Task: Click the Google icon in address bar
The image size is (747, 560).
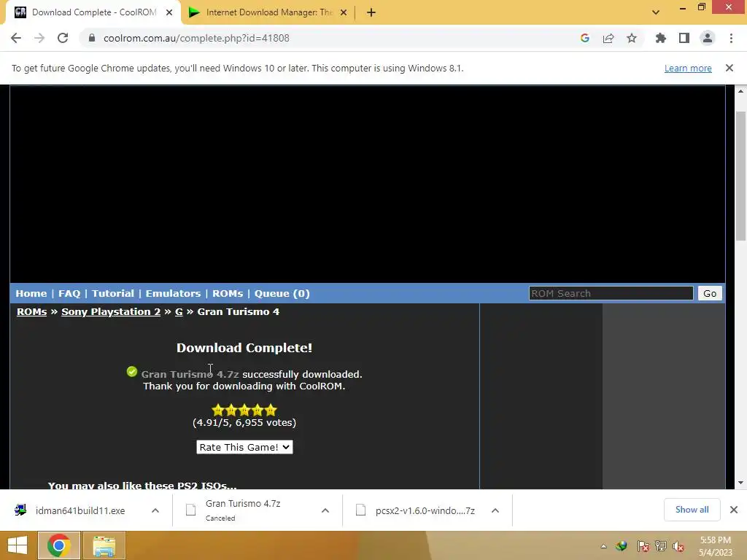Action: pyautogui.click(x=585, y=38)
